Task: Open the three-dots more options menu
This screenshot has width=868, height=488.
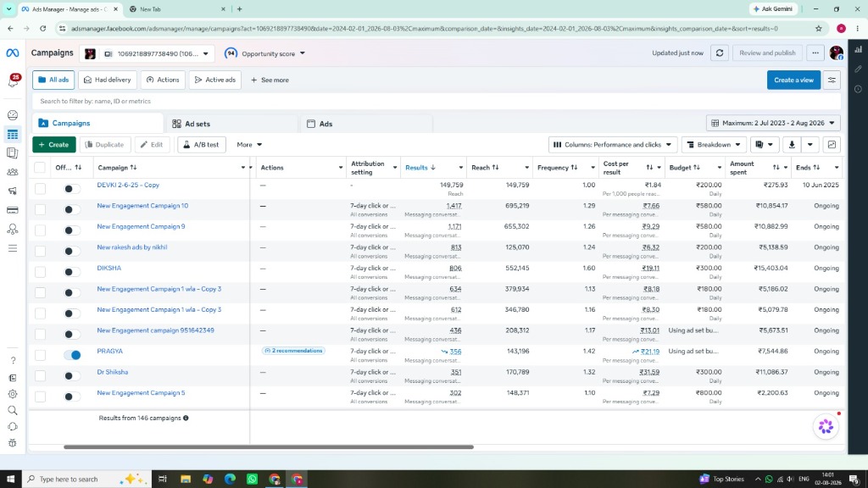Action: 815,53
